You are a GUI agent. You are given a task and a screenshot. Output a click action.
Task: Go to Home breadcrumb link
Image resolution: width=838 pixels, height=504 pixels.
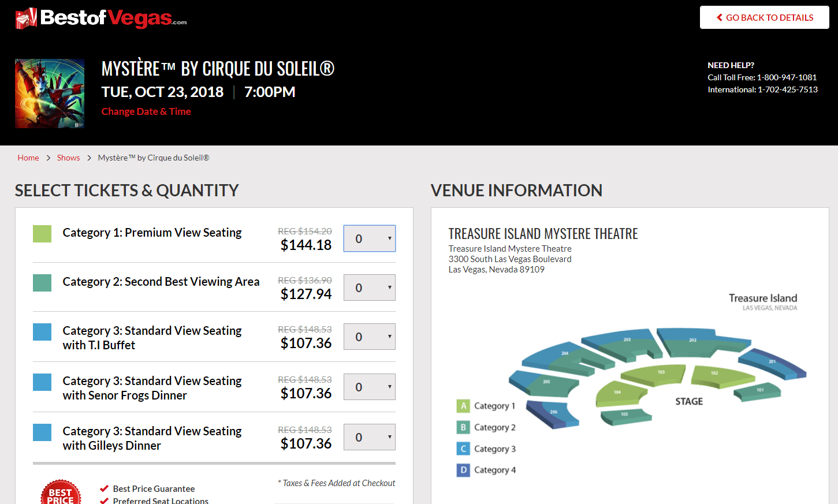28,158
